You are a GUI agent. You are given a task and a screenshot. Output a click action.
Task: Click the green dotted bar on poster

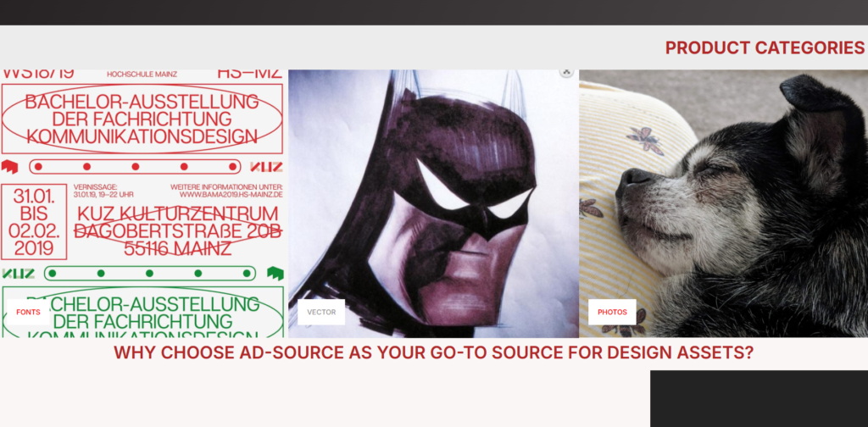(149, 273)
